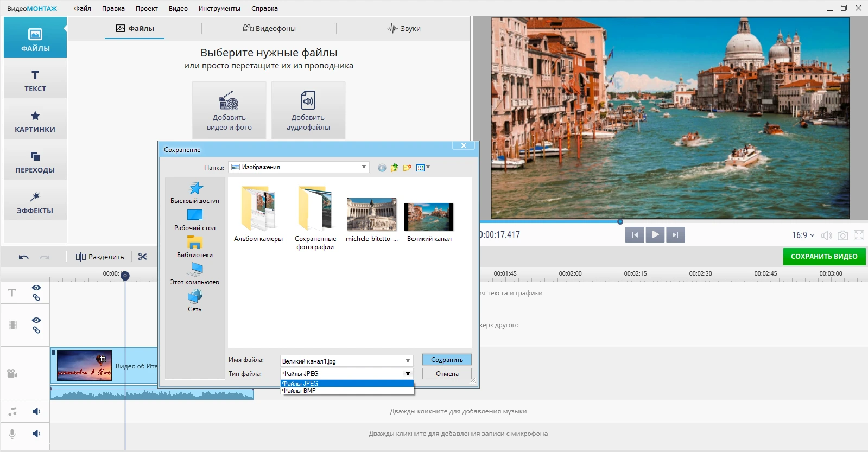Create a new folder in the save dialog

tap(407, 168)
